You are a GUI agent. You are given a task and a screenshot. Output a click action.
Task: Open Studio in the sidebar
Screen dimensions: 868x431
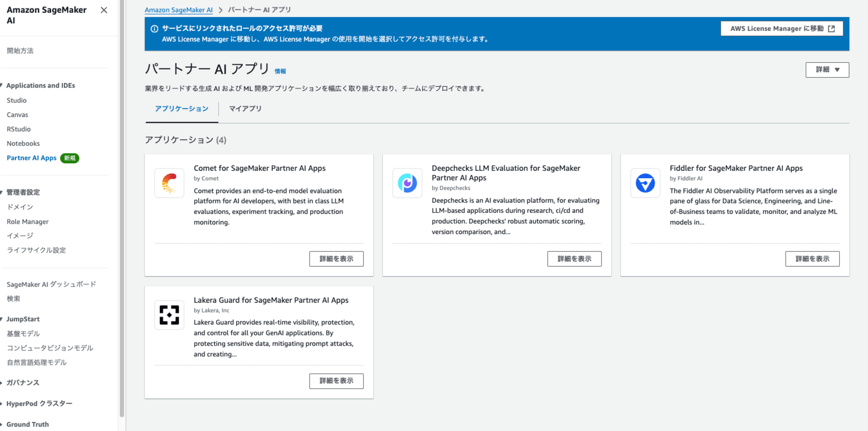(16, 100)
